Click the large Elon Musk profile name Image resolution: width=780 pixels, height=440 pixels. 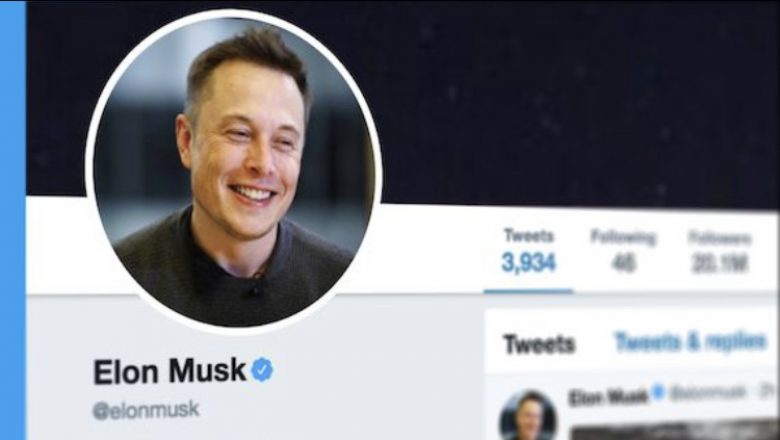click(170, 371)
